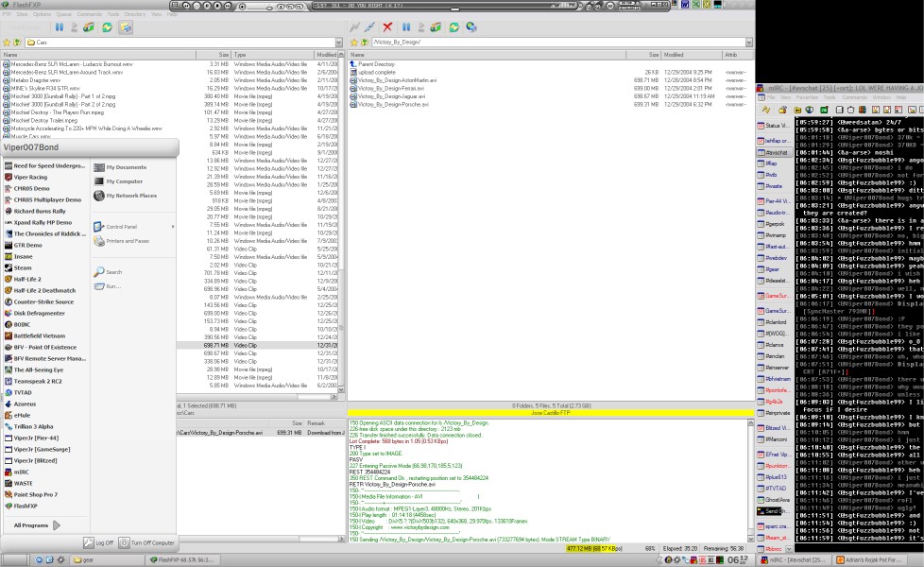This screenshot has width=924, height=567.
Task: Click the Turn Off Computer button
Action: tap(147, 543)
